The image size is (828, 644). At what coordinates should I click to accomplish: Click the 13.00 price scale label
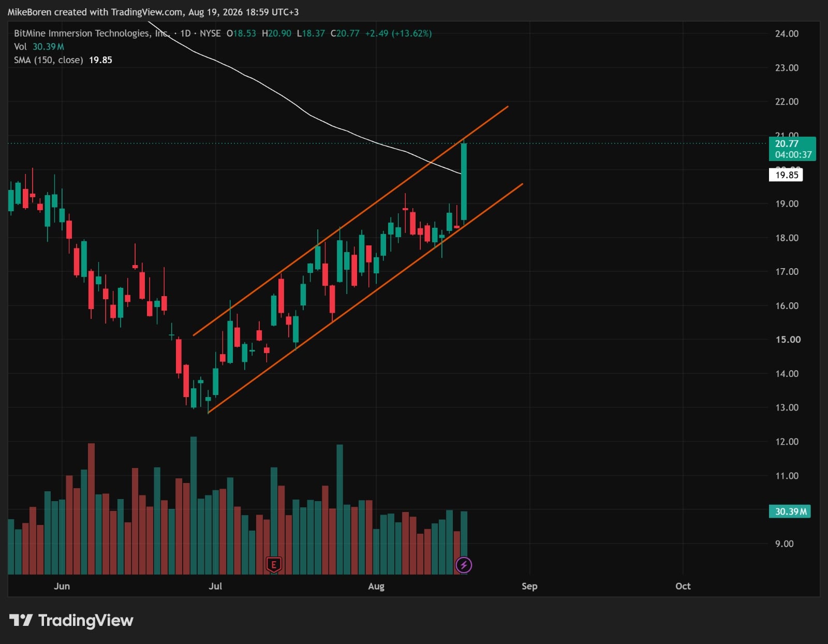coord(787,407)
